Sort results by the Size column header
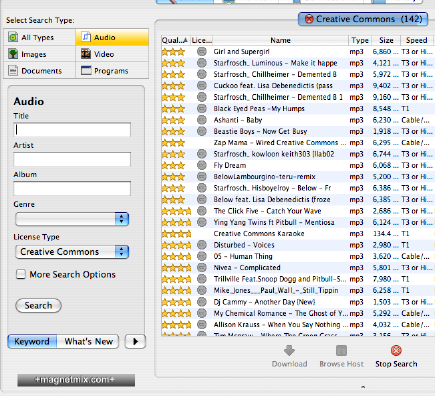Image resolution: width=435 pixels, height=396 pixels. click(386, 40)
